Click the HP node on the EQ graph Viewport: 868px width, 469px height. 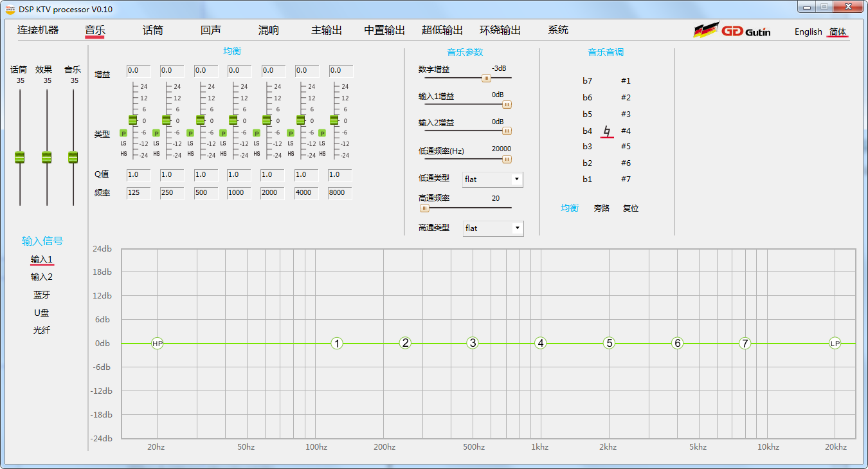(x=158, y=344)
